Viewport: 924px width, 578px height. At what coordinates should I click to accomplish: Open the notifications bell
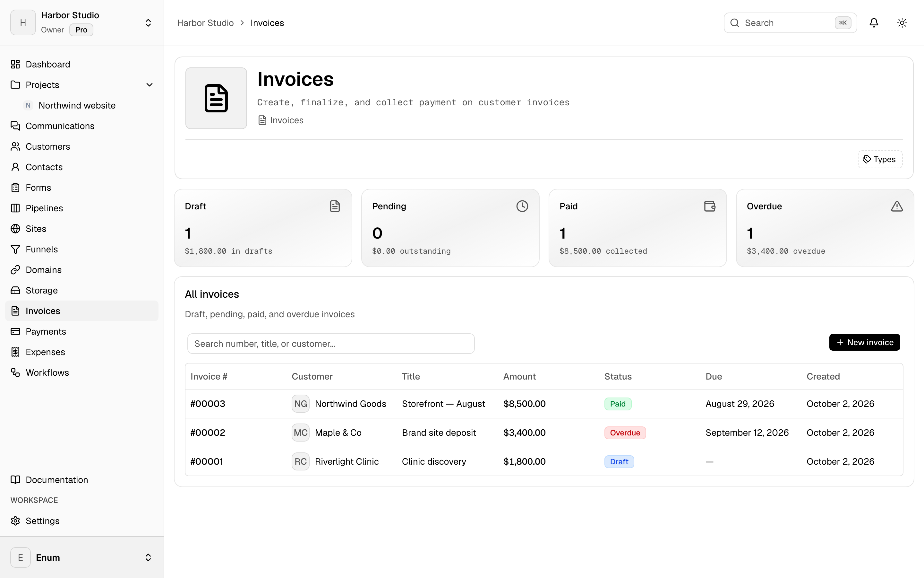click(874, 23)
